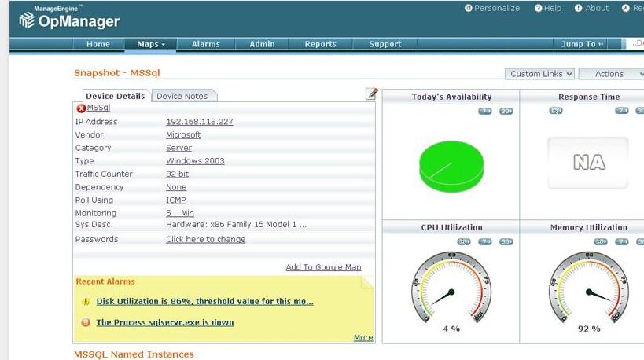Image resolution: width=644 pixels, height=360 pixels.
Task: Open the Admin tab
Action: click(x=262, y=44)
